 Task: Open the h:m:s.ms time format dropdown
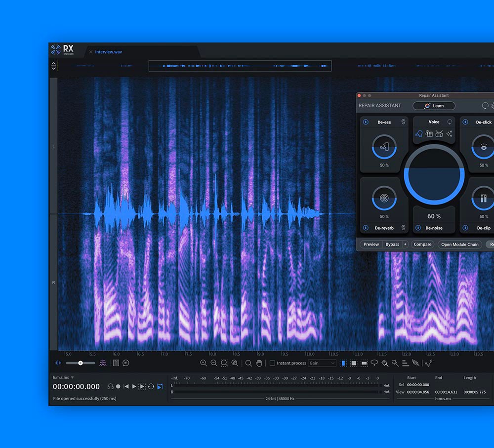tap(63, 377)
